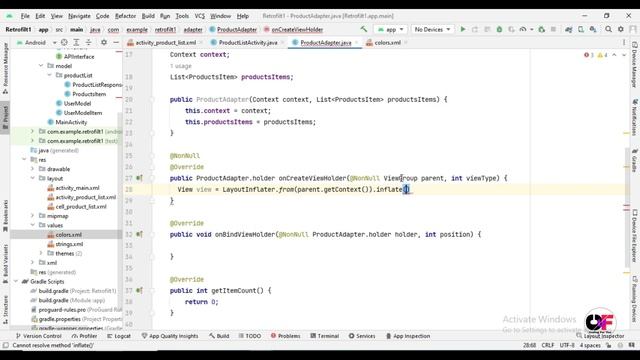The width and height of the screenshot is (640, 360).
Task: Open the Terminal tool window
Action: [x=324, y=336]
